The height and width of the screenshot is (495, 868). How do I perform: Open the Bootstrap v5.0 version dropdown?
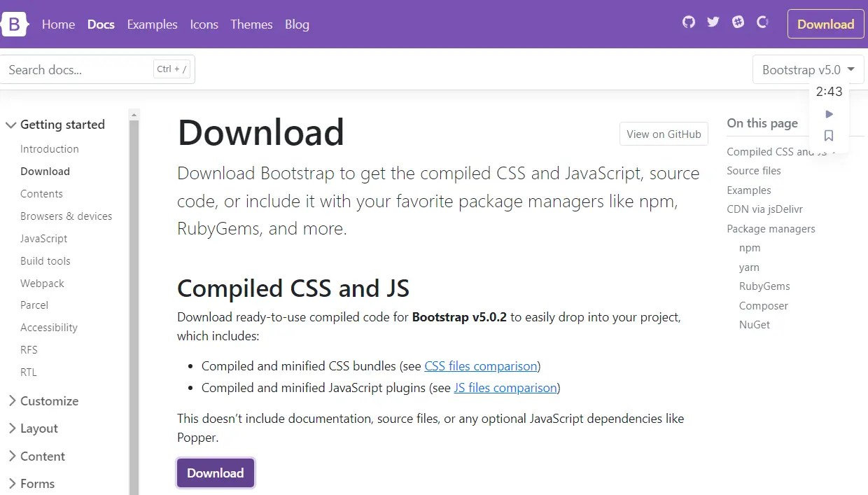click(x=807, y=69)
